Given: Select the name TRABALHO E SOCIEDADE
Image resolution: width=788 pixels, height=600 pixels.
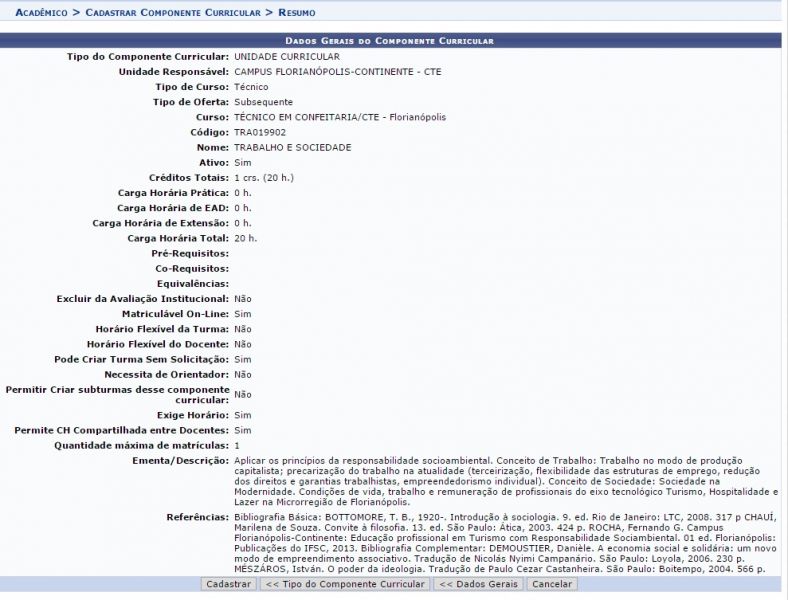Looking at the screenshot, I should pos(292,147).
